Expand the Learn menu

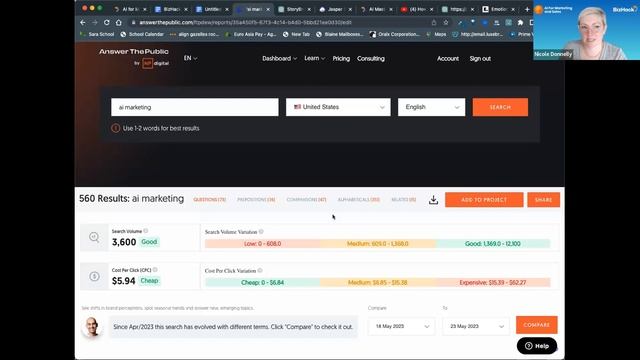tap(315, 58)
